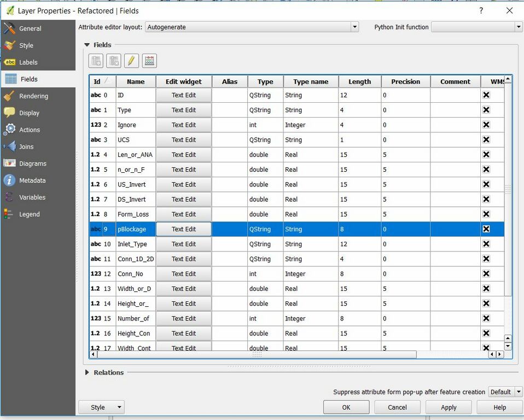524x420 pixels.
Task: Open the Actions section in sidebar
Action: coord(30,130)
